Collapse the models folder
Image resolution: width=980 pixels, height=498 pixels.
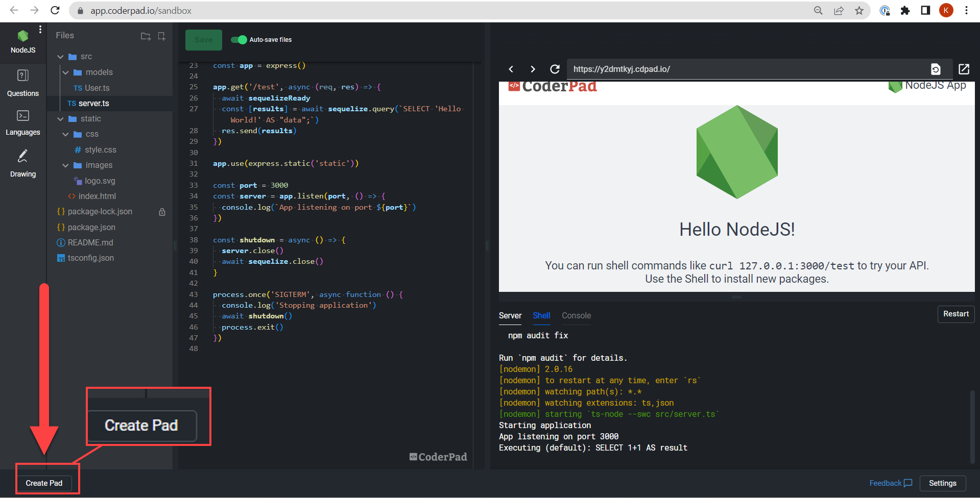pos(65,72)
